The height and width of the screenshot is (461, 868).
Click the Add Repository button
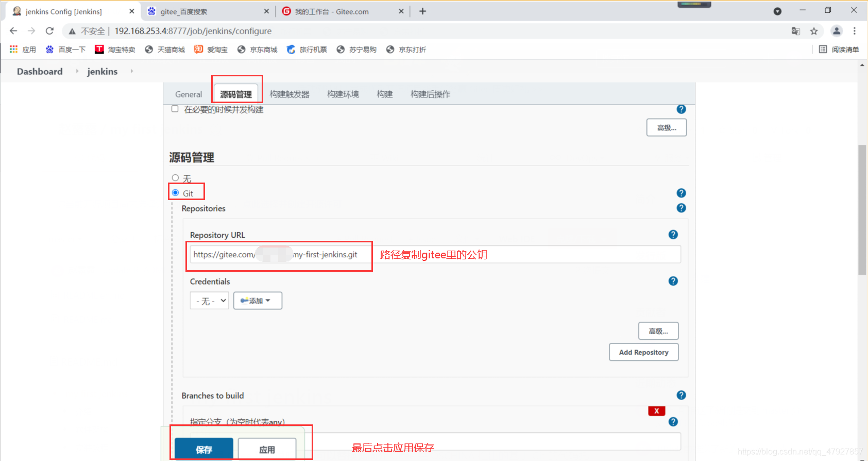pos(644,352)
